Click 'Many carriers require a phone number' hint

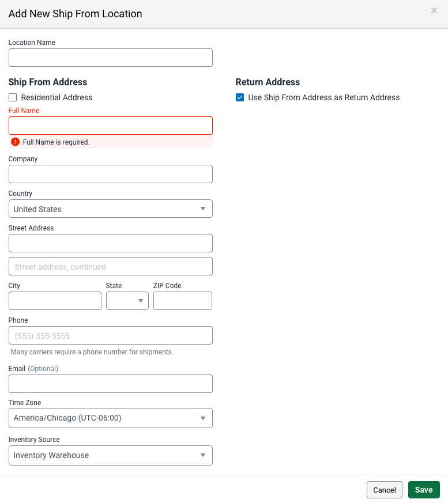click(92, 352)
